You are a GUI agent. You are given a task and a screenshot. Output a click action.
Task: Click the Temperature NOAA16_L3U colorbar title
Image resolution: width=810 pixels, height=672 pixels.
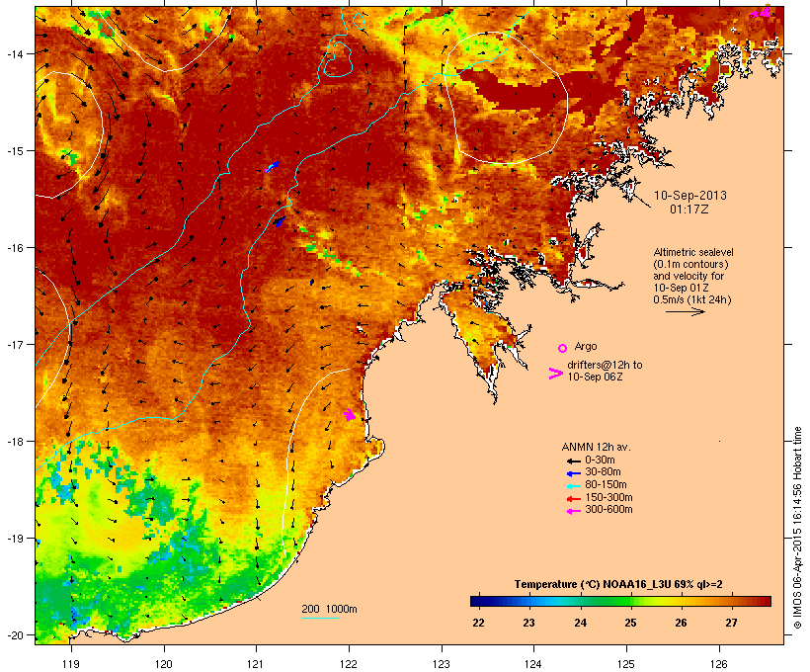[x=618, y=585]
